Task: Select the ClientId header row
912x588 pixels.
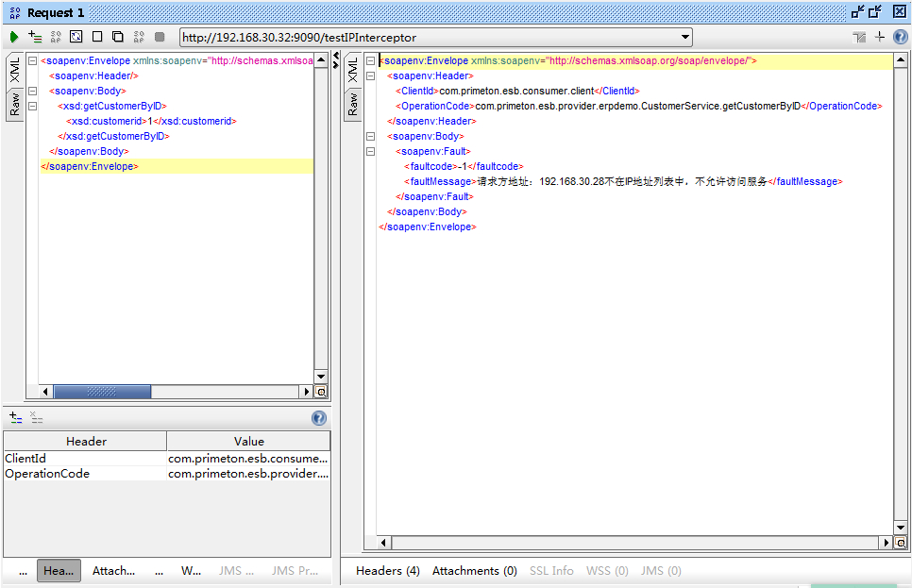Action: [x=85, y=459]
